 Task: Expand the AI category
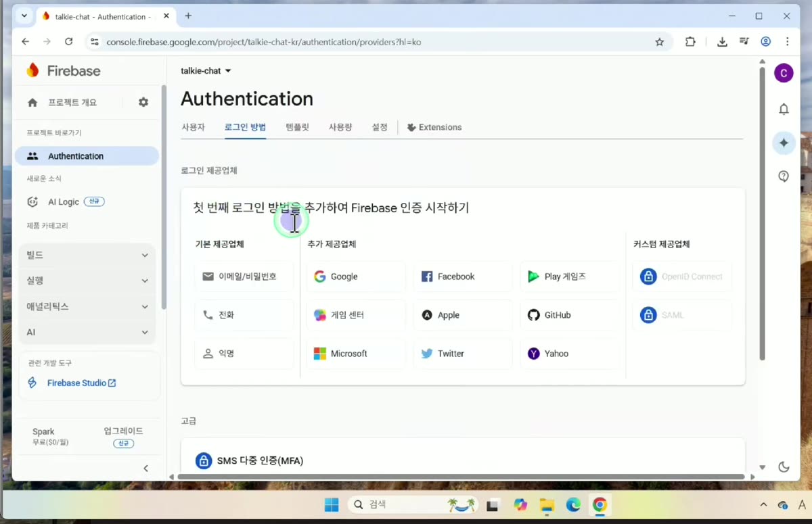(87, 332)
